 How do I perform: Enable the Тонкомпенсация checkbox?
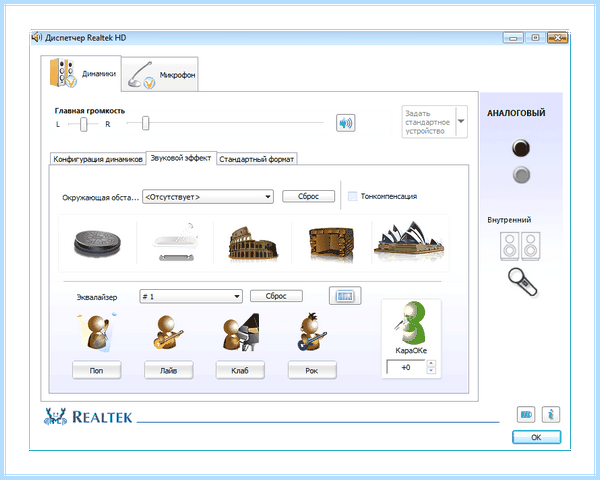(352, 196)
